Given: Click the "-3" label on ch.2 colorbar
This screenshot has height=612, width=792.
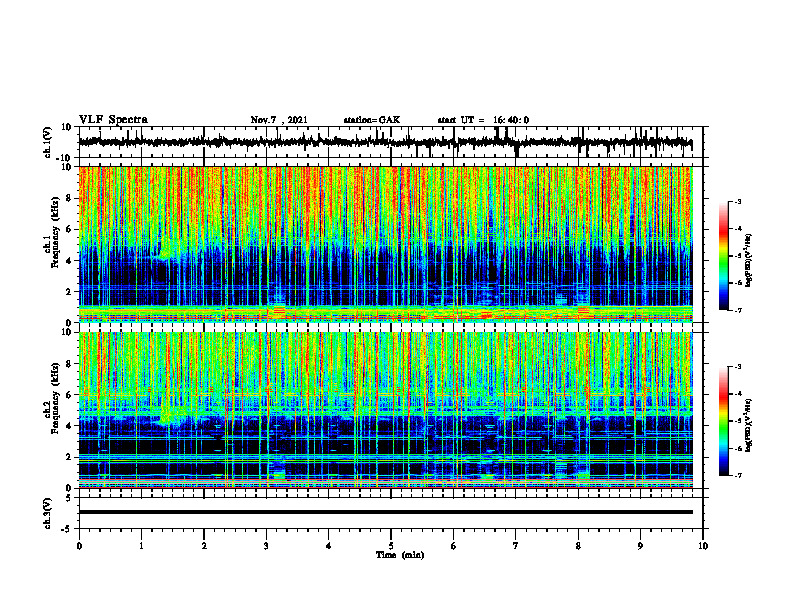Looking at the screenshot, I should pyautogui.click(x=737, y=367).
